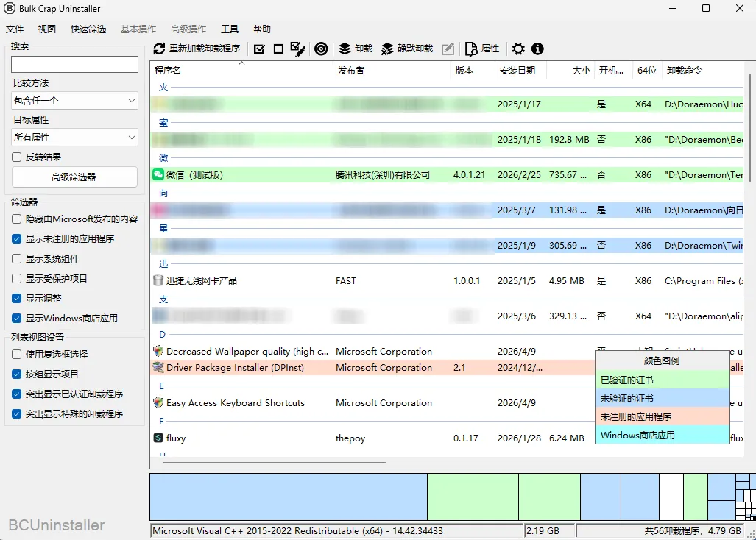Screen dimensions: 756x540
Task: Click publisher cell thepoy
Action: [x=350, y=438]
